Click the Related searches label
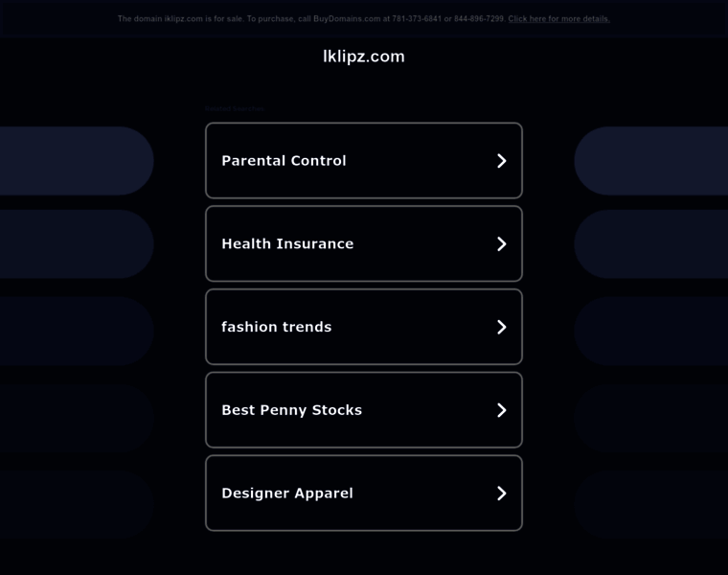Screen dimensions: 728x575 tap(234, 109)
